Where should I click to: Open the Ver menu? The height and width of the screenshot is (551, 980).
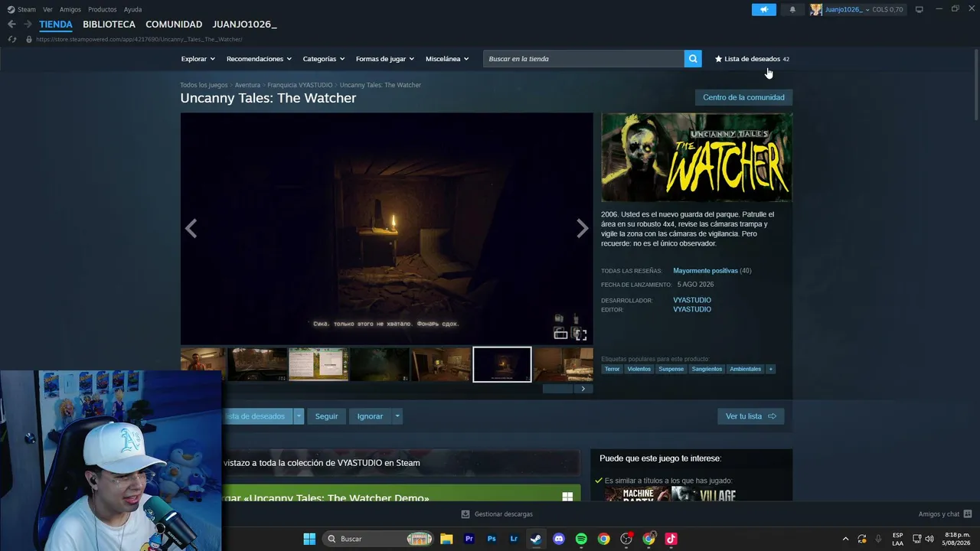point(47,9)
